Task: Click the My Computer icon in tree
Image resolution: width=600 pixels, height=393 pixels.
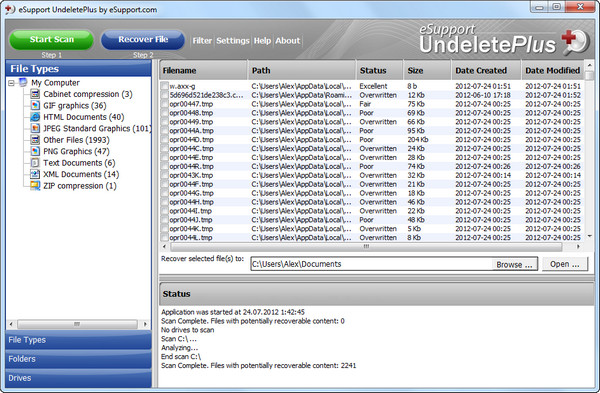Action: (x=23, y=83)
